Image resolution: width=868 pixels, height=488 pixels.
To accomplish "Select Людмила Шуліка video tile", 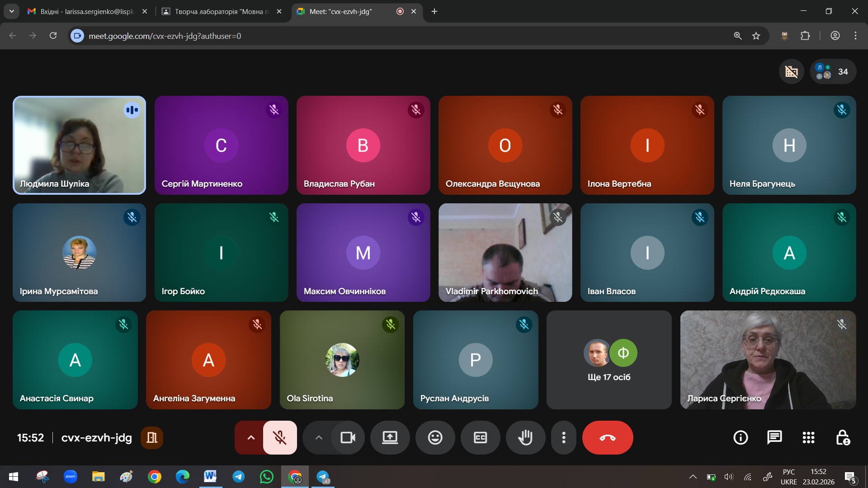I will (x=79, y=145).
